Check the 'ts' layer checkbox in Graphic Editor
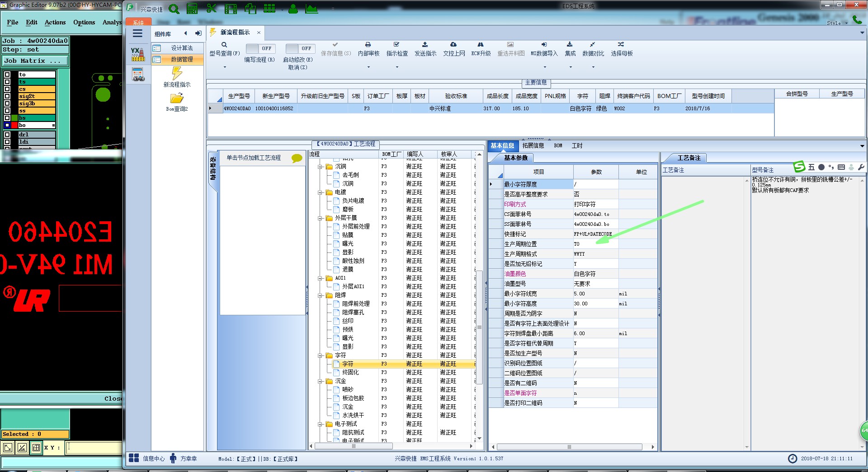The width and height of the screenshot is (868, 472). tap(7, 82)
